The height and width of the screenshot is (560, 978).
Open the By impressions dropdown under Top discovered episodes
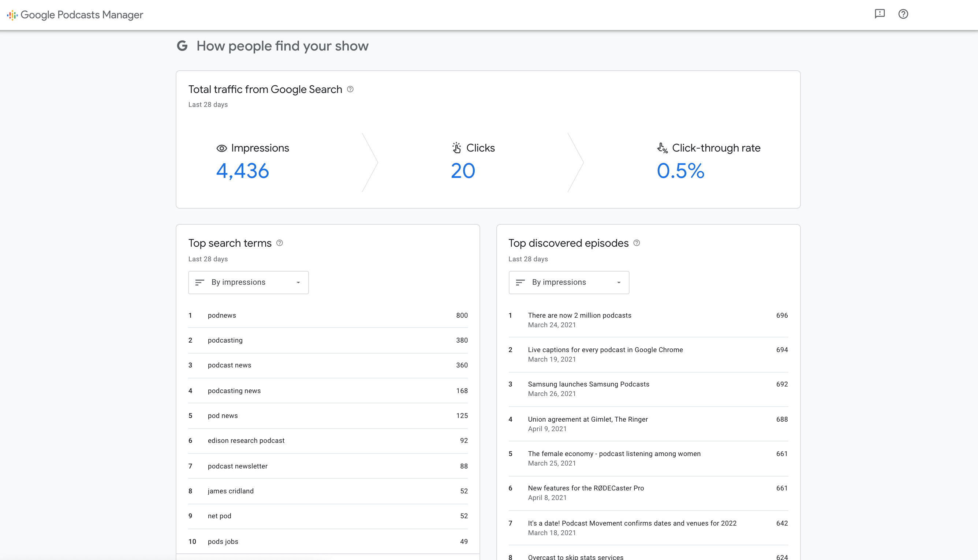pos(568,282)
